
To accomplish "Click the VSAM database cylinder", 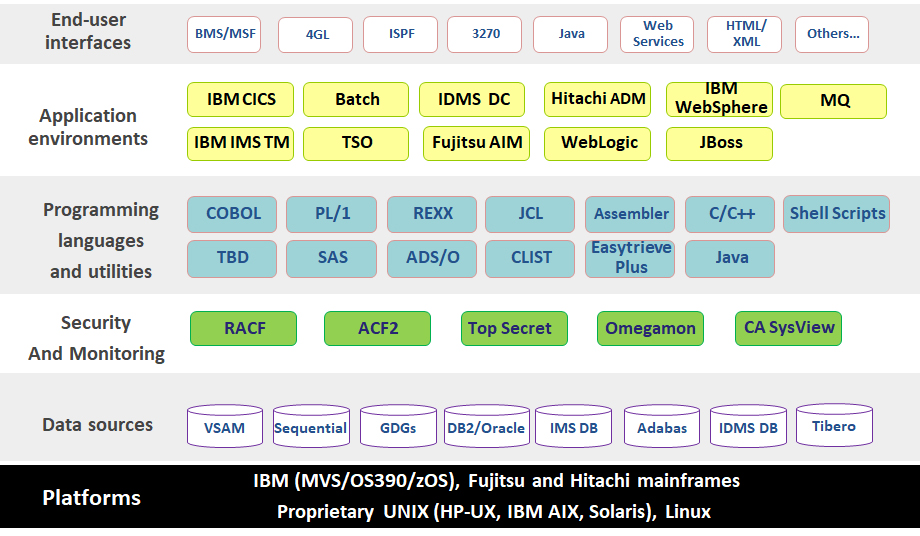I will pos(225,426).
